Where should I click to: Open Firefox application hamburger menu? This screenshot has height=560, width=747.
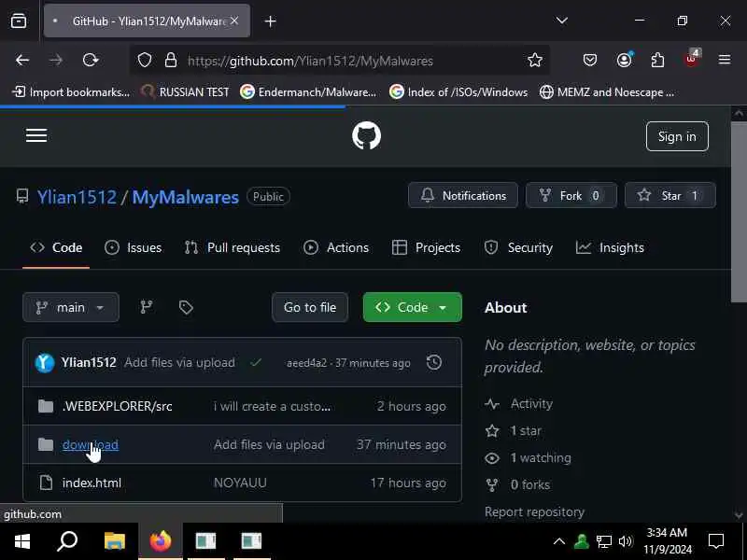(x=725, y=60)
